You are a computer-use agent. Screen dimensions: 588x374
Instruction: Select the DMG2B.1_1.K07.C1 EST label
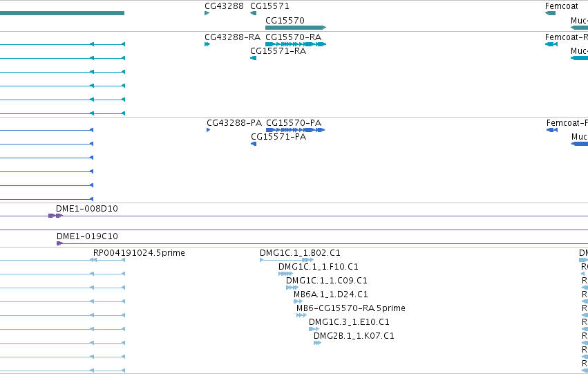pos(354,336)
